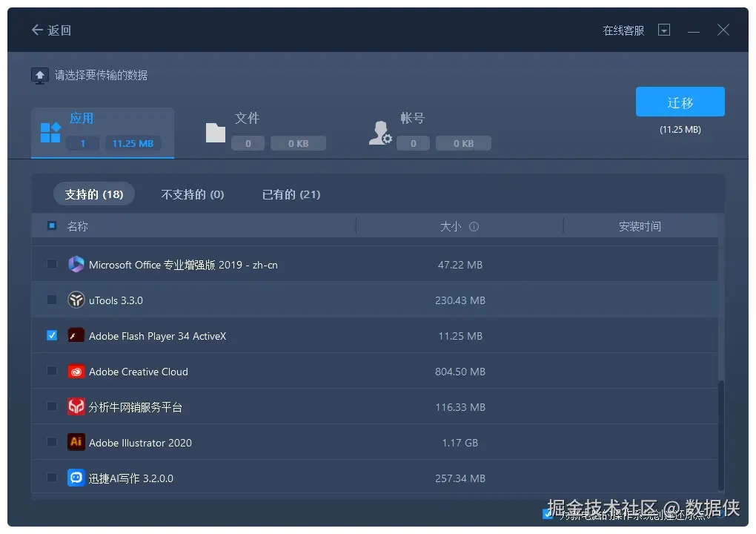Switch to 已有的 (21) tab
The image size is (756, 534).
point(291,194)
